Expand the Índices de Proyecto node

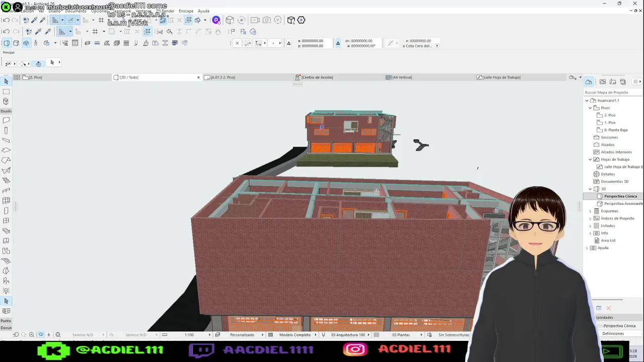591,218
